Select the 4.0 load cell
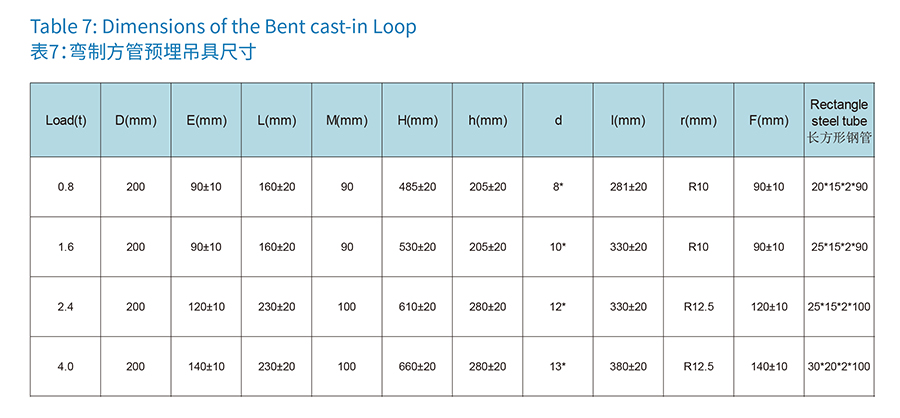900x418 pixels. pyautogui.click(x=66, y=367)
